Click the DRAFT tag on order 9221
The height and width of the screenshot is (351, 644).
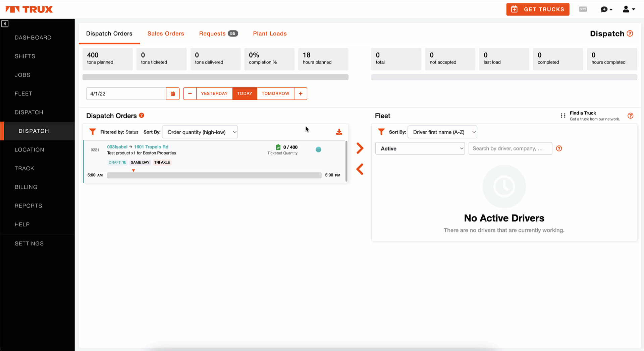117,163
